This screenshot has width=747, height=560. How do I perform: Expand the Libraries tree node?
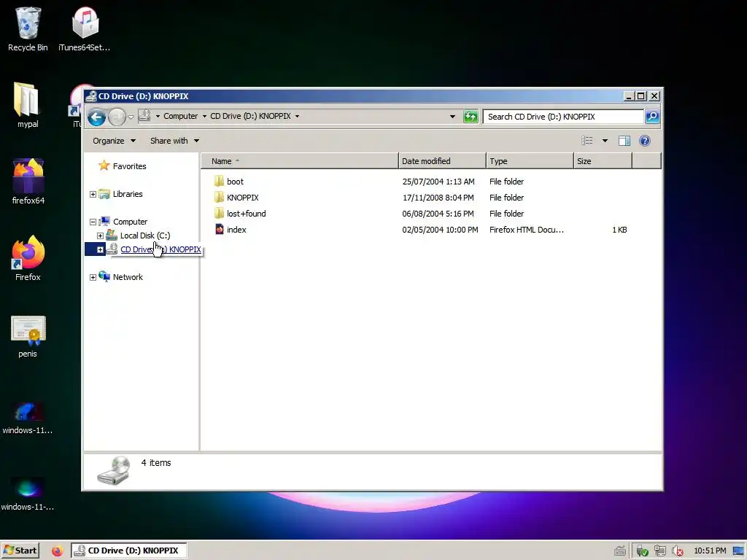coord(93,194)
